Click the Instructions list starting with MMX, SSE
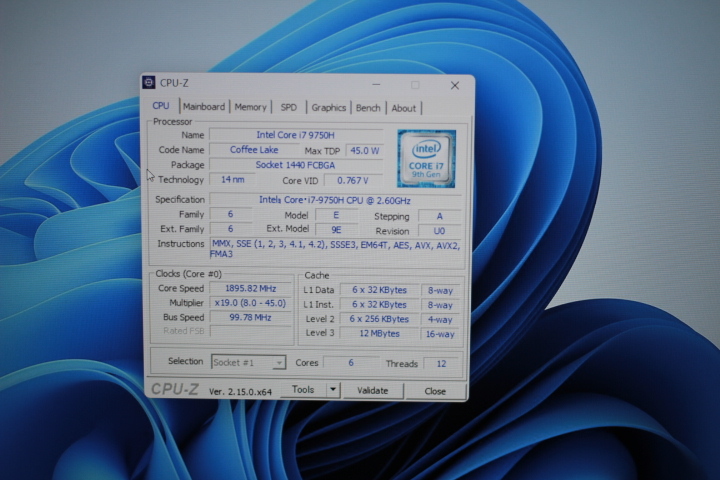This screenshot has height=480, width=720. pyautogui.click(x=336, y=250)
